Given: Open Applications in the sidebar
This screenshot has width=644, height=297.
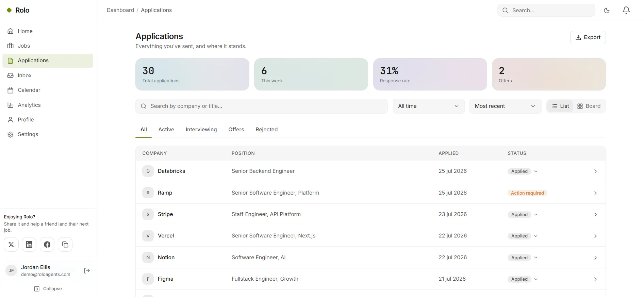Looking at the screenshot, I should (x=48, y=61).
